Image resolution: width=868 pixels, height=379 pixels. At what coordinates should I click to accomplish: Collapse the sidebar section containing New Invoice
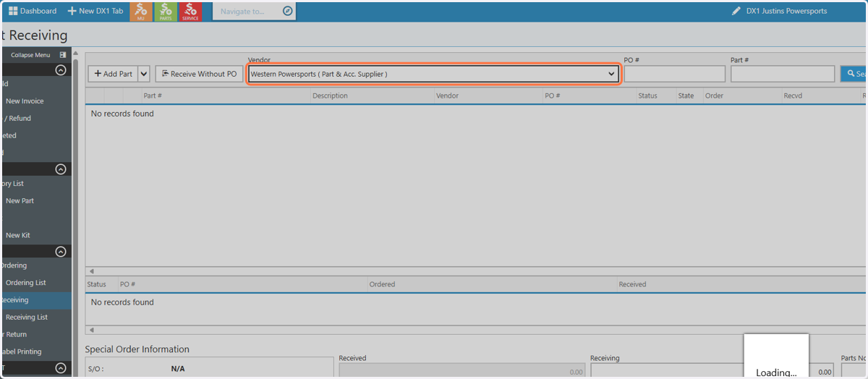coord(61,70)
